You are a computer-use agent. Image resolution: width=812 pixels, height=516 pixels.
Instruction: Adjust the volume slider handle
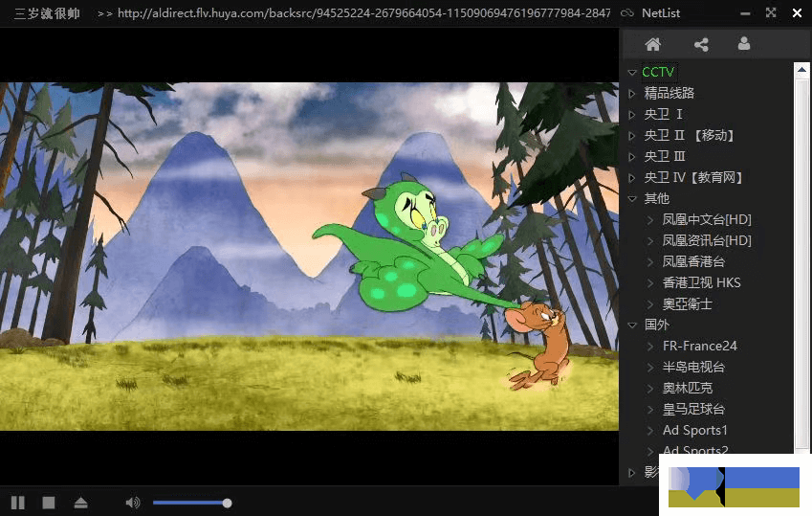[227, 503]
